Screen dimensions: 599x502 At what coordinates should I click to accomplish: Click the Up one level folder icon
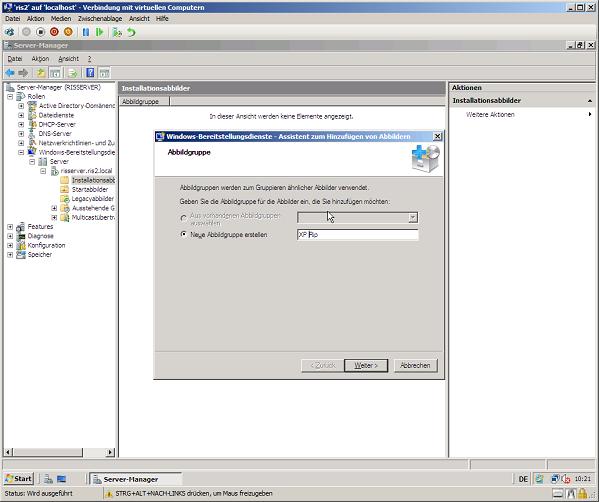40,73
